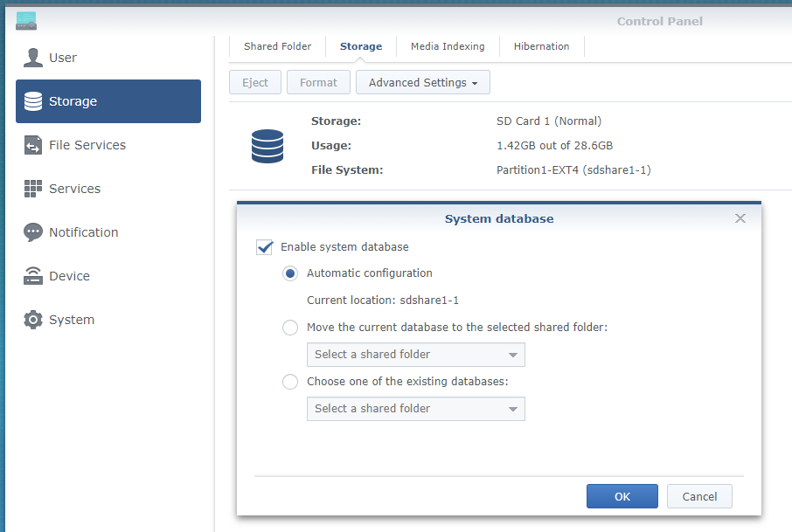Choose the Move current database option

289,328
